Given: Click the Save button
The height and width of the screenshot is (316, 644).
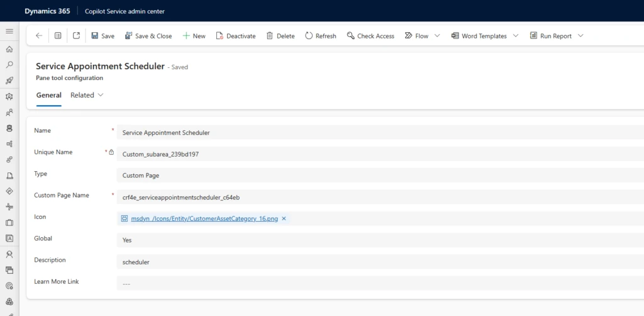Looking at the screenshot, I should [103, 36].
